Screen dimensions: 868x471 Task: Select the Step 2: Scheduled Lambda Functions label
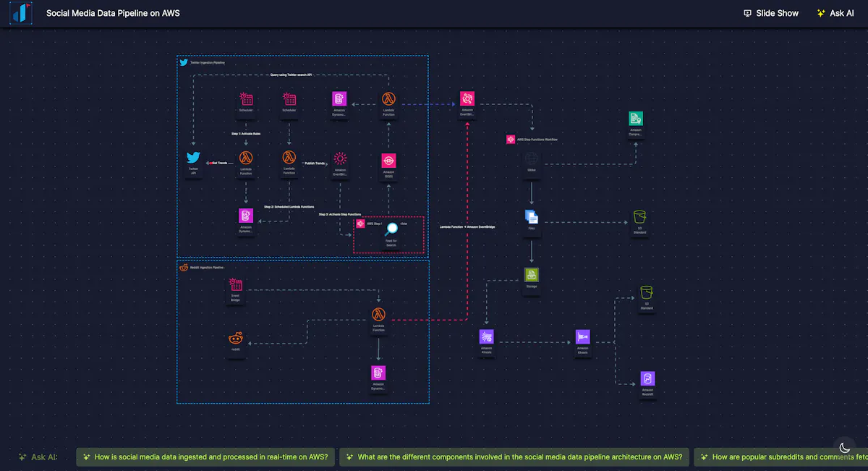point(289,207)
